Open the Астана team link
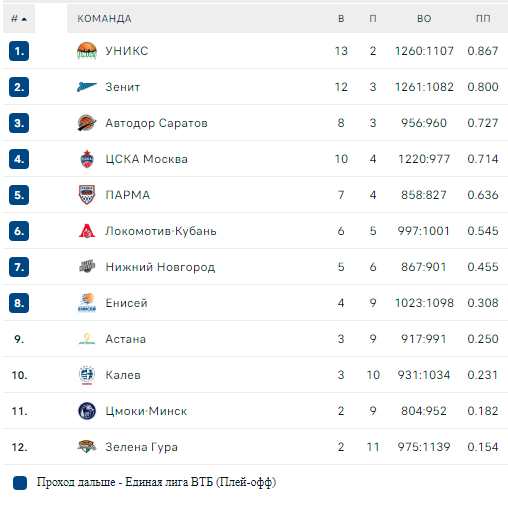The width and height of the screenshot is (508, 505). point(126,339)
